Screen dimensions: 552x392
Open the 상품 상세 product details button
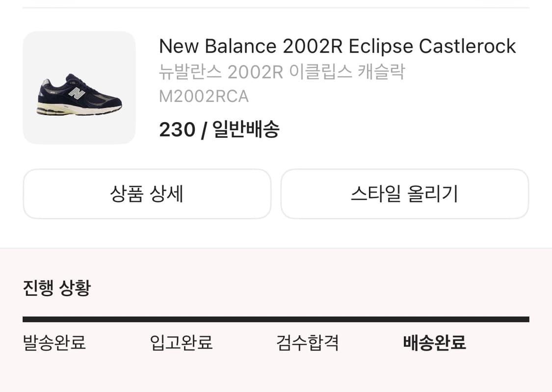tap(147, 193)
